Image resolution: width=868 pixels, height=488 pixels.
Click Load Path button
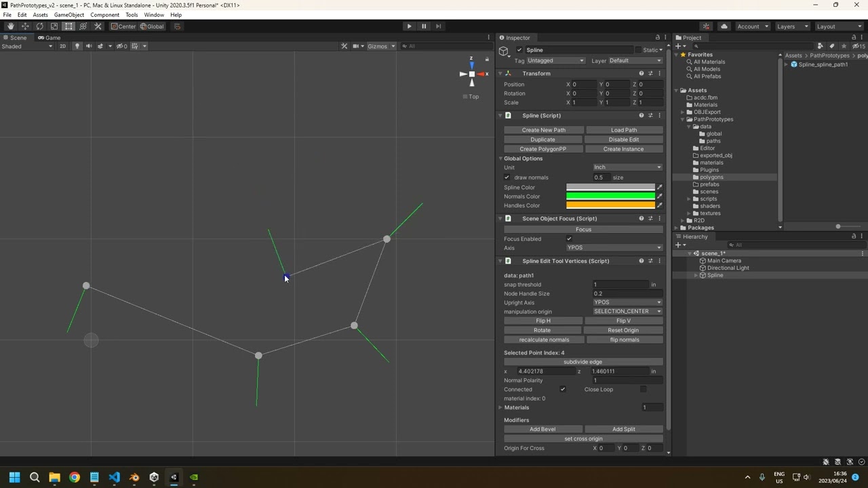coord(624,130)
